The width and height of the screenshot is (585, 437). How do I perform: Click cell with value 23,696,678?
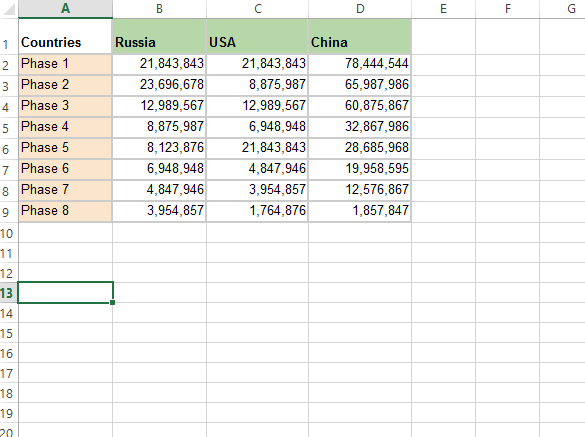point(159,85)
